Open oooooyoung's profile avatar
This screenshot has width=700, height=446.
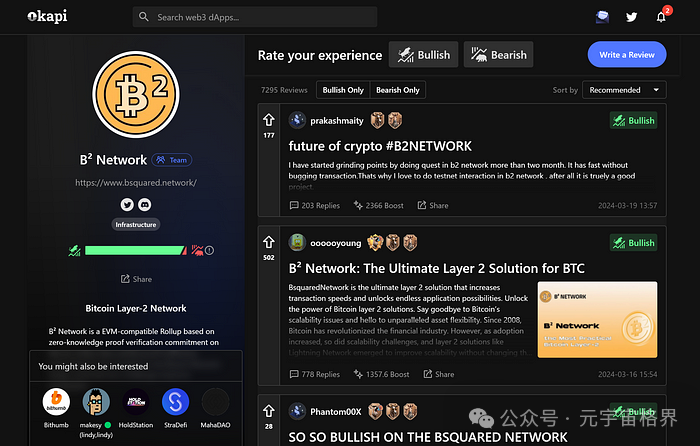[297, 243]
